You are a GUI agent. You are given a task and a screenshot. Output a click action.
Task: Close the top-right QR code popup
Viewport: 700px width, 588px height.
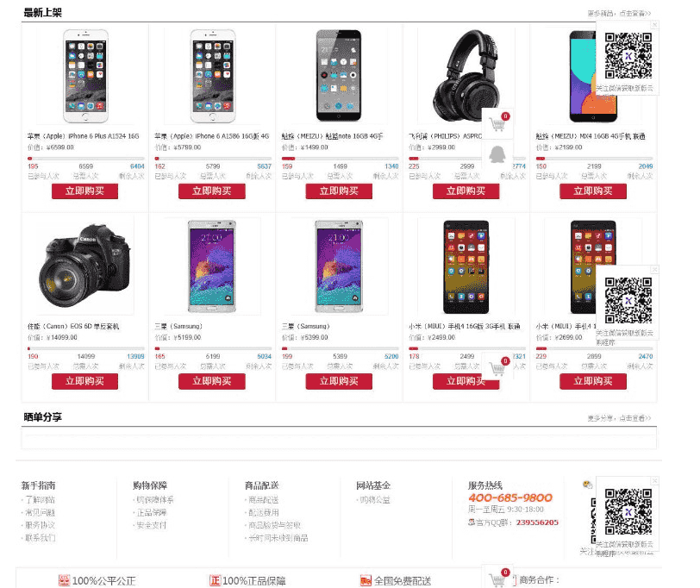pyautogui.click(x=654, y=24)
